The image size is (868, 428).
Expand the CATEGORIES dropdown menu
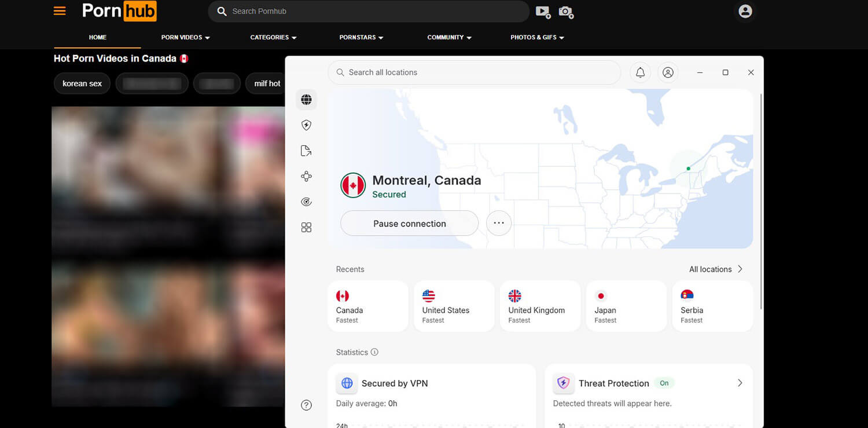point(273,37)
